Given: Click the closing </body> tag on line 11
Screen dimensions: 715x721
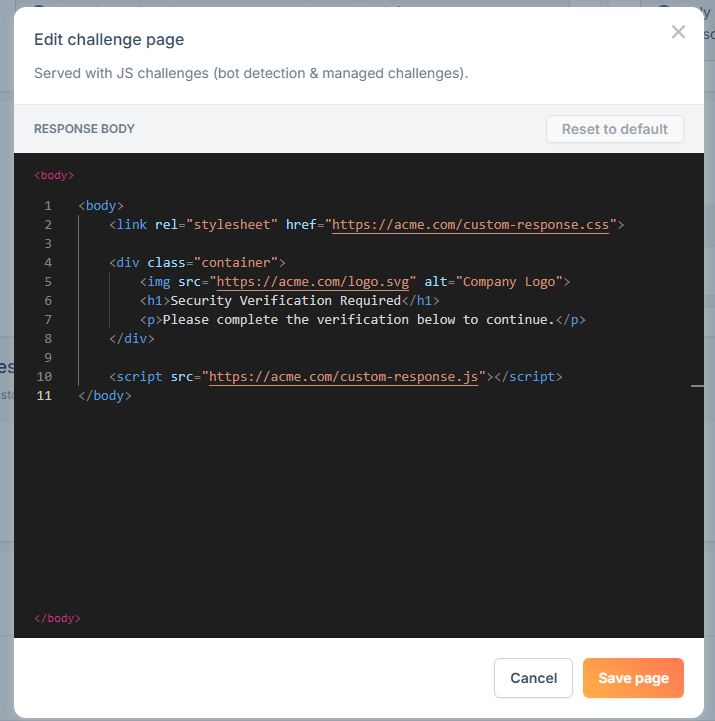Looking at the screenshot, I should tap(105, 396).
